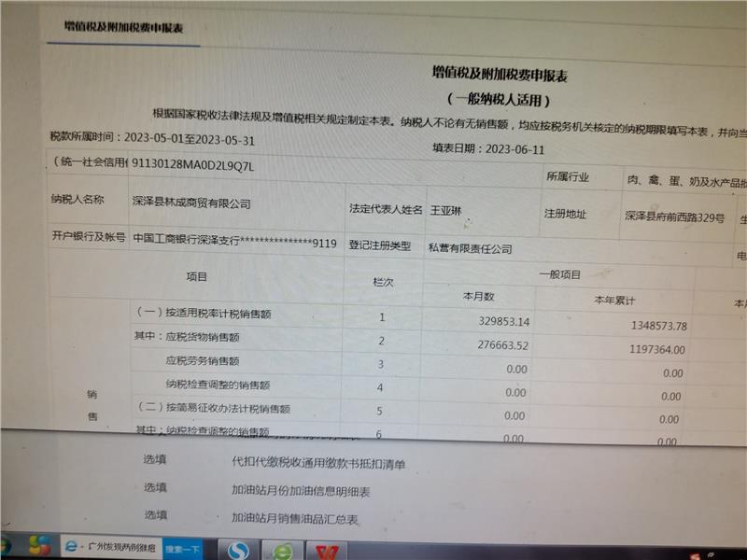747x560 pixels.
Task: Open the green 360 browser taskbar icon
Action: pyautogui.click(x=283, y=549)
